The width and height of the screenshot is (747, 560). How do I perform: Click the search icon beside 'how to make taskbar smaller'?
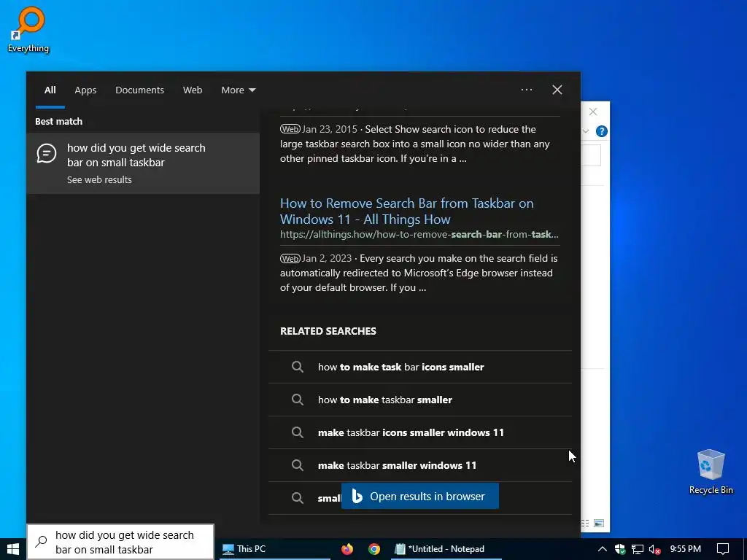pyautogui.click(x=298, y=400)
